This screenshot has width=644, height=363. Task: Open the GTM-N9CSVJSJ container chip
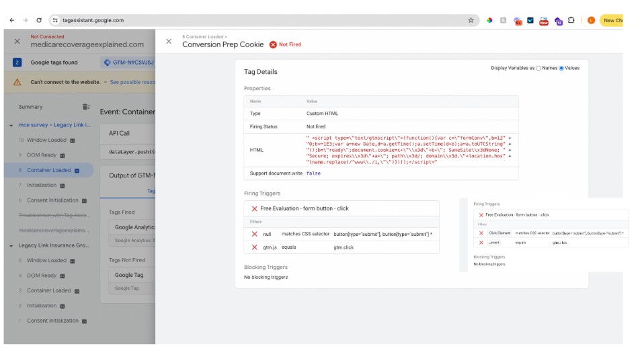click(128, 63)
